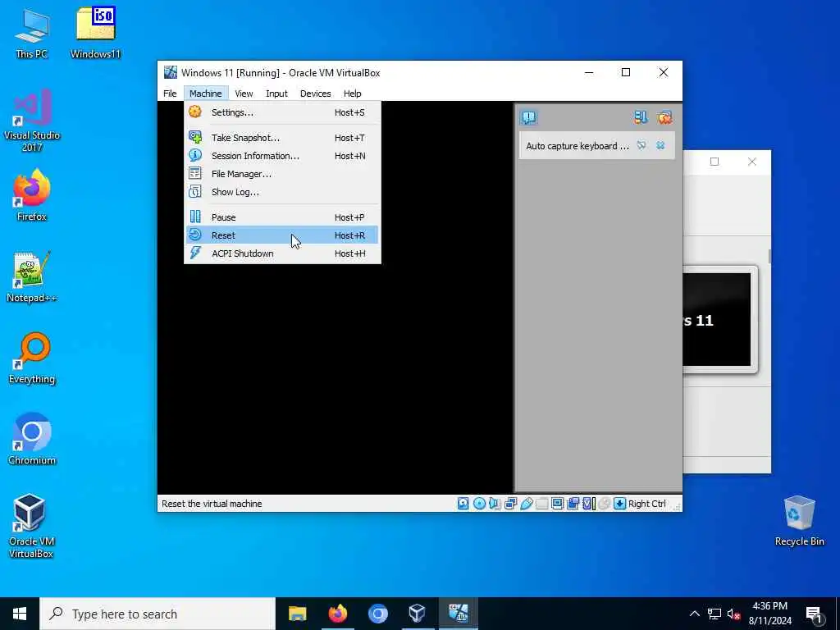This screenshot has height=630, width=840.
Task: Open the VirtualBox Manager taskbar button
Action: coord(418,614)
